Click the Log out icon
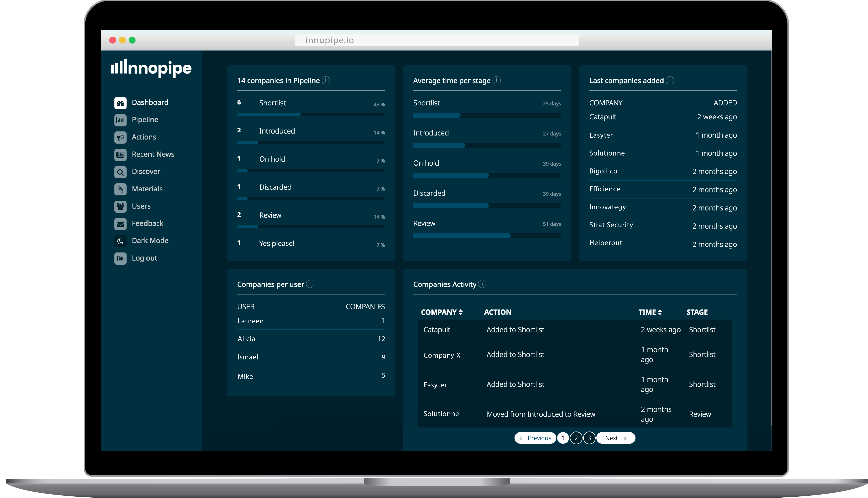Image resolution: width=868 pixels, height=498 pixels. click(x=120, y=259)
